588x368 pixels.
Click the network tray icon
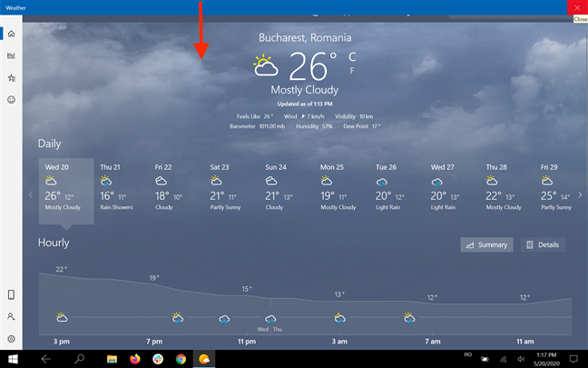[504, 359]
